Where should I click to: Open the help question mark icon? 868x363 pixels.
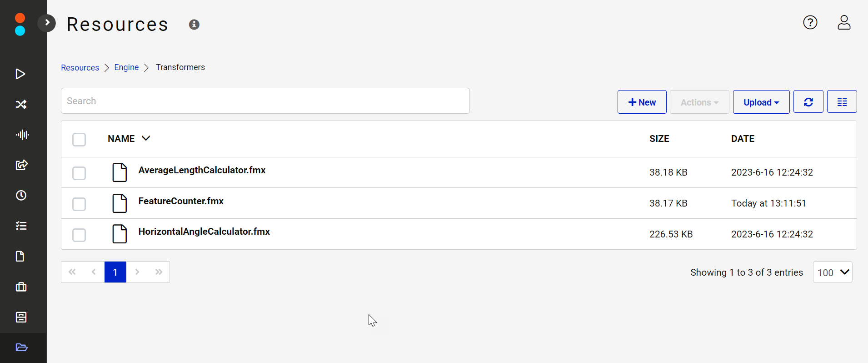(810, 22)
